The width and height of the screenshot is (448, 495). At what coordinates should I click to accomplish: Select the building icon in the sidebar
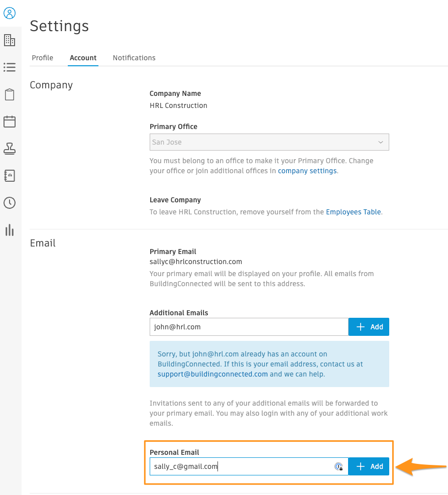click(10, 40)
